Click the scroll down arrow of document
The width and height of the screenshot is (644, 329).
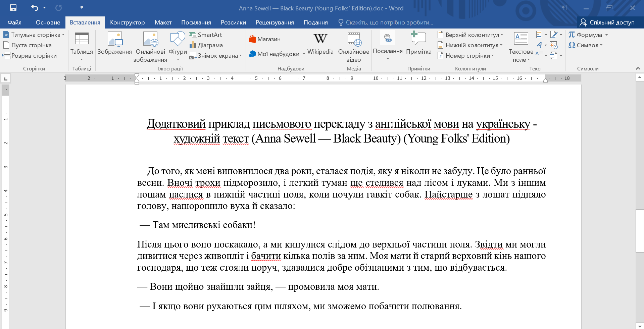(640, 326)
